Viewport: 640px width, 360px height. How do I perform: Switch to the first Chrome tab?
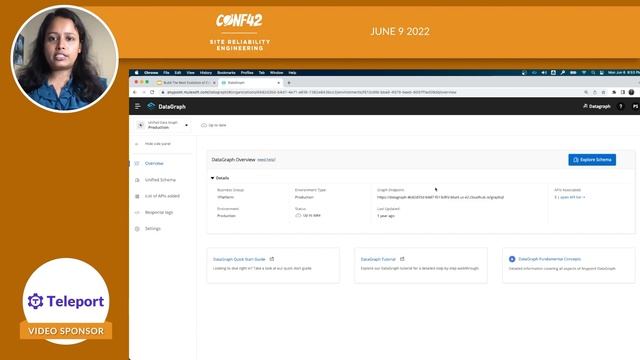coord(186,82)
